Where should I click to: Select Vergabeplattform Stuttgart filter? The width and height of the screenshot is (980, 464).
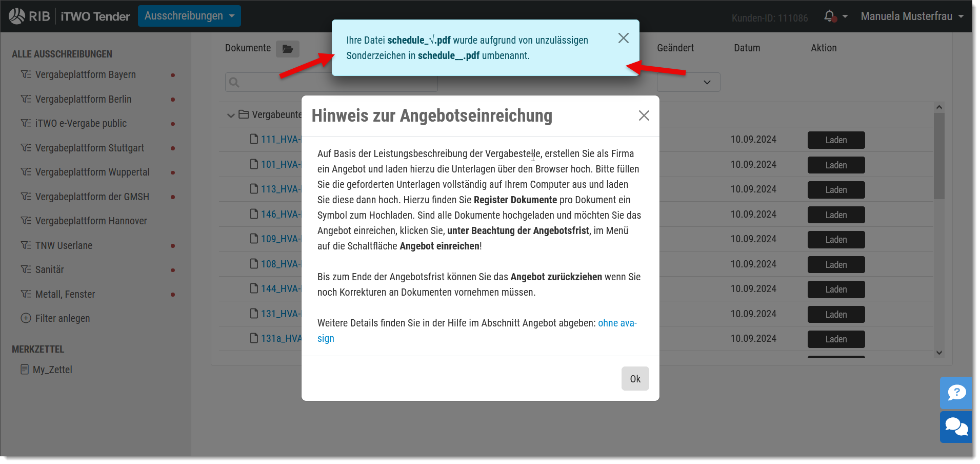[90, 148]
